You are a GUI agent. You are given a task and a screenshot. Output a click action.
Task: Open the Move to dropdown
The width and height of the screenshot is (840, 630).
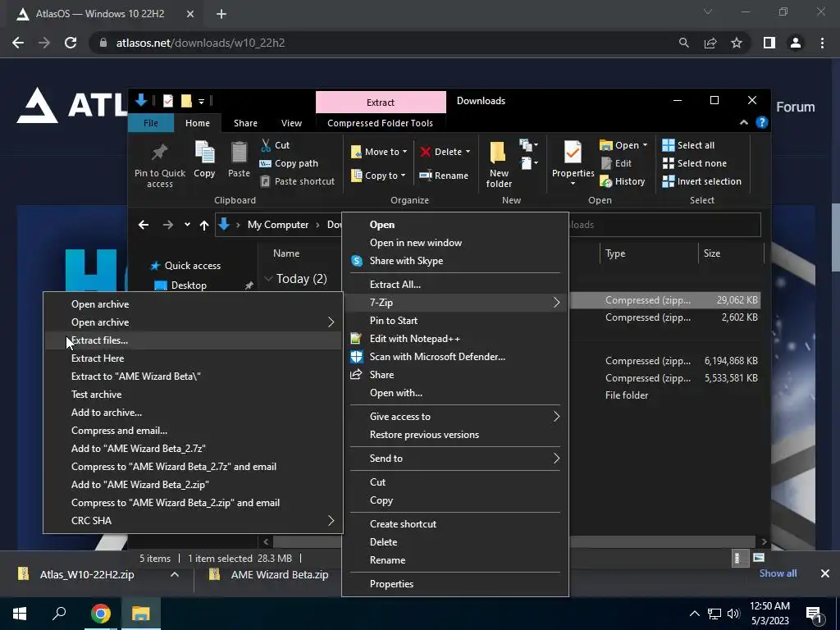[379, 152]
